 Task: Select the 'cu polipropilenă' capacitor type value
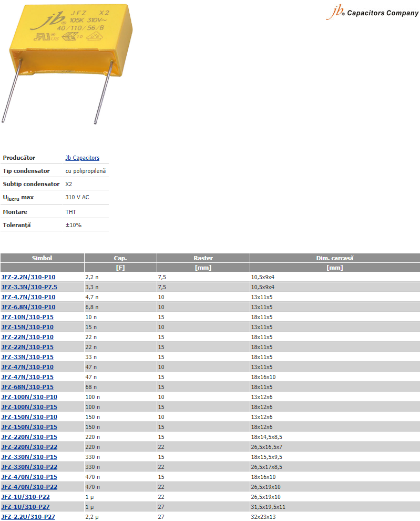coord(85,171)
